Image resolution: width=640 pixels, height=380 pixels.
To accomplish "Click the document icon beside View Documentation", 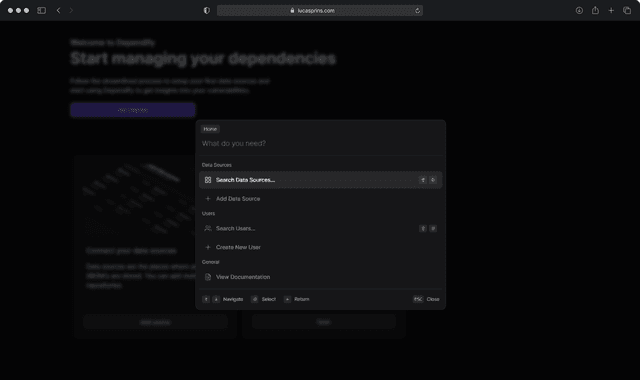I will 208,277.
